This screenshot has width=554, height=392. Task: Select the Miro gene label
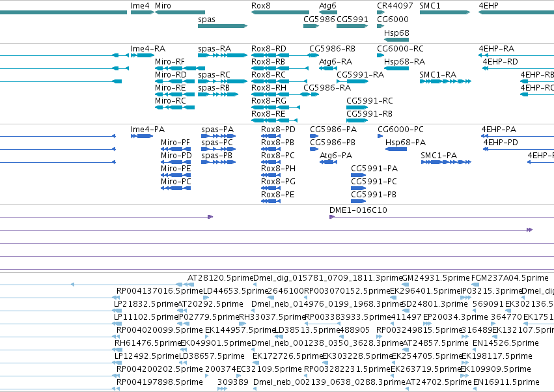[x=163, y=6]
